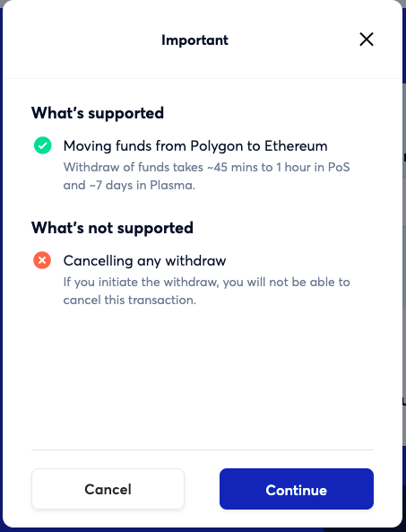Click the word "Ethereum" in supported item
Image resolution: width=406 pixels, height=532 pixels.
tap(296, 146)
